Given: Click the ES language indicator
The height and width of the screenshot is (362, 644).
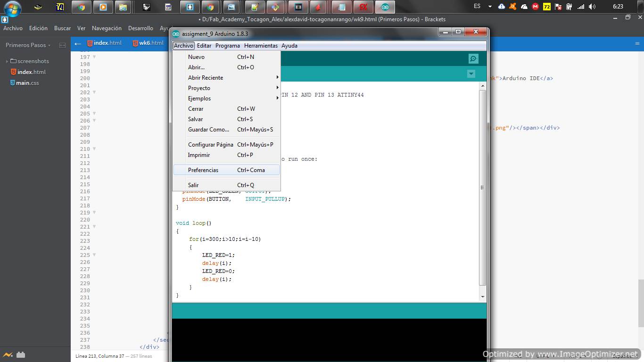Looking at the screenshot, I should pos(477,7).
